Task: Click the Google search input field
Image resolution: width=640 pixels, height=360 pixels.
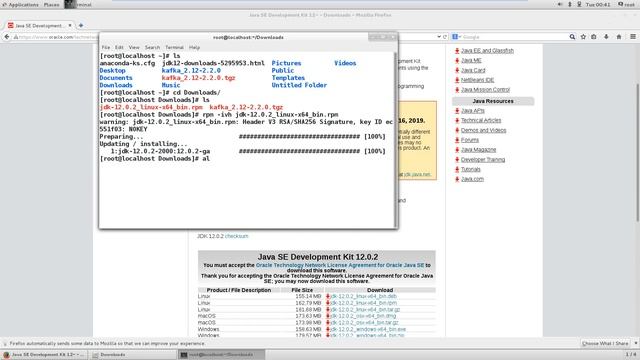Action: point(514,37)
